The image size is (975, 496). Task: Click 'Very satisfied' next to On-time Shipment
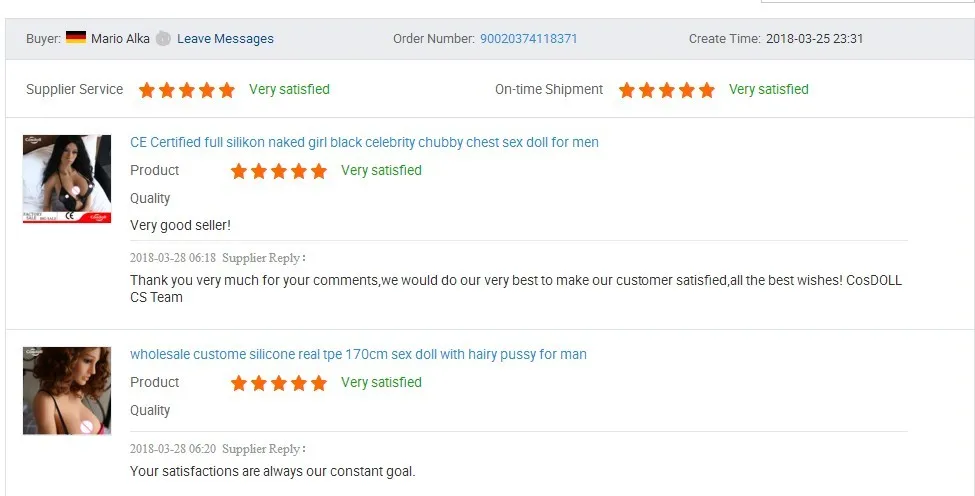click(768, 89)
